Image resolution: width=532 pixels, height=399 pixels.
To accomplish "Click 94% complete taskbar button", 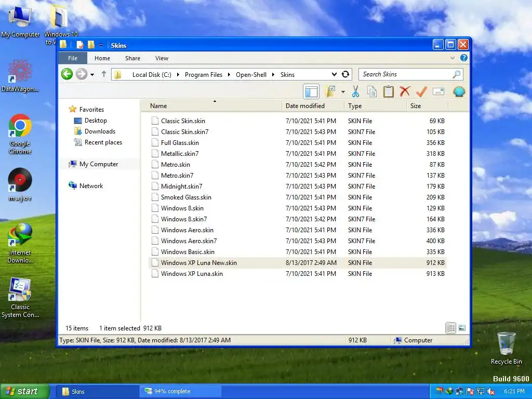I will pos(180,392).
